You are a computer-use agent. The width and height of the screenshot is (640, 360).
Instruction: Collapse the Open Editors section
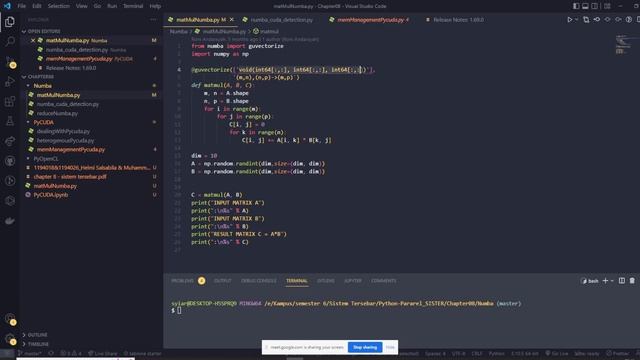(x=41, y=31)
